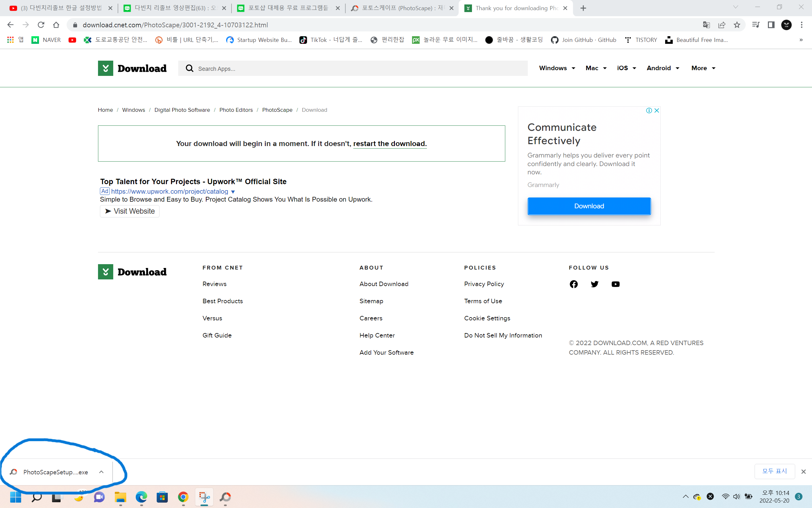Viewport: 812px width, 508px height.
Task: Open the Chrome three-dot menu
Action: [x=802, y=25]
